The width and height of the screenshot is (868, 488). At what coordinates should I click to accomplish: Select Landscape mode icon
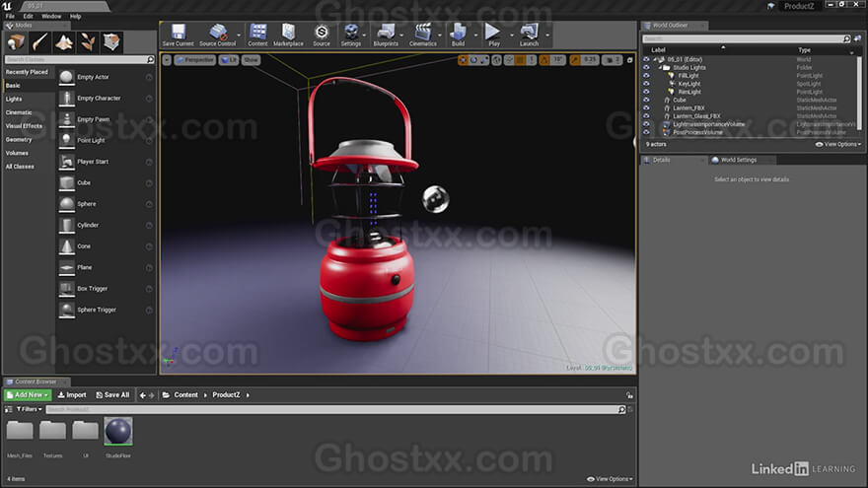coord(64,42)
